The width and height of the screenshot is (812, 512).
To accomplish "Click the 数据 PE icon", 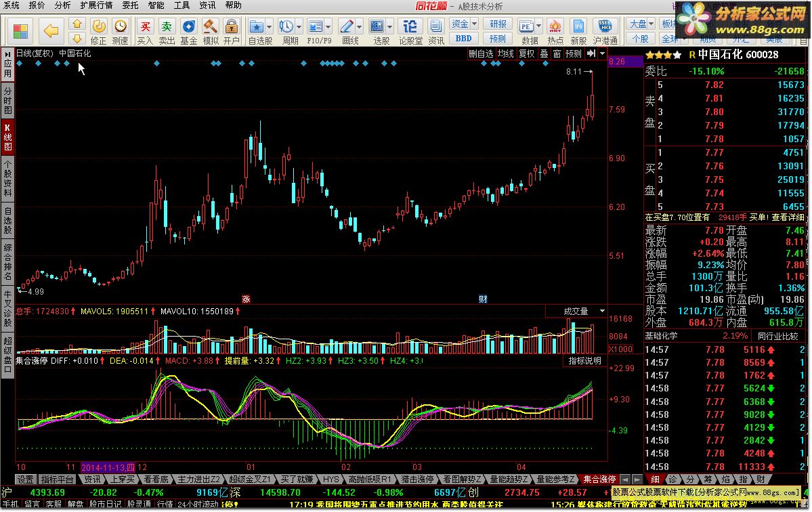I will coord(526,26).
